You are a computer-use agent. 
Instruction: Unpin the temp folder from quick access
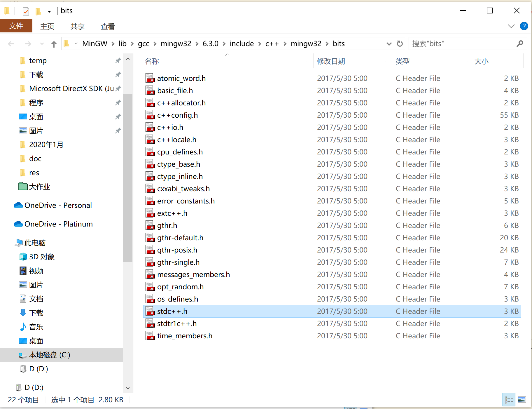tap(118, 60)
